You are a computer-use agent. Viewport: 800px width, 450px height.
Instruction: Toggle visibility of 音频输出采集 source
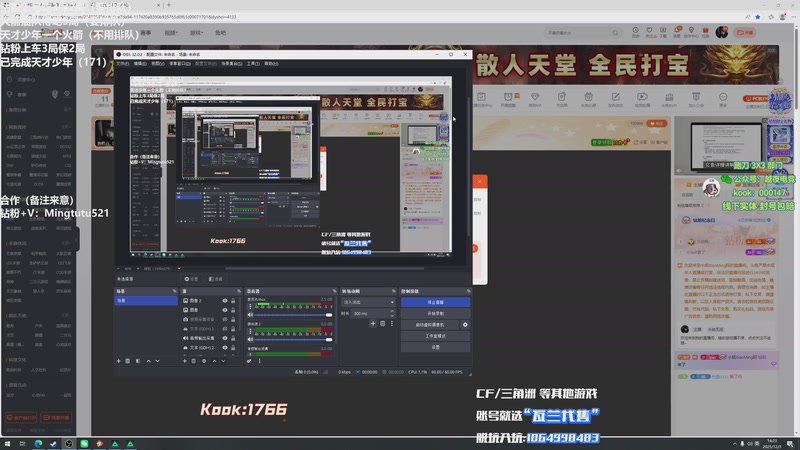[x=224, y=338]
